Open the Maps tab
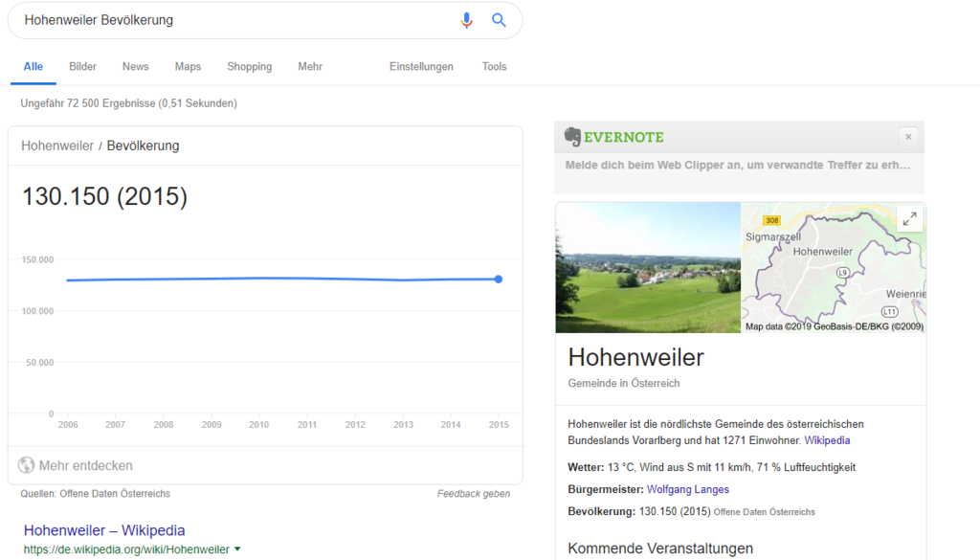Image resolution: width=980 pixels, height=560 pixels. click(188, 67)
